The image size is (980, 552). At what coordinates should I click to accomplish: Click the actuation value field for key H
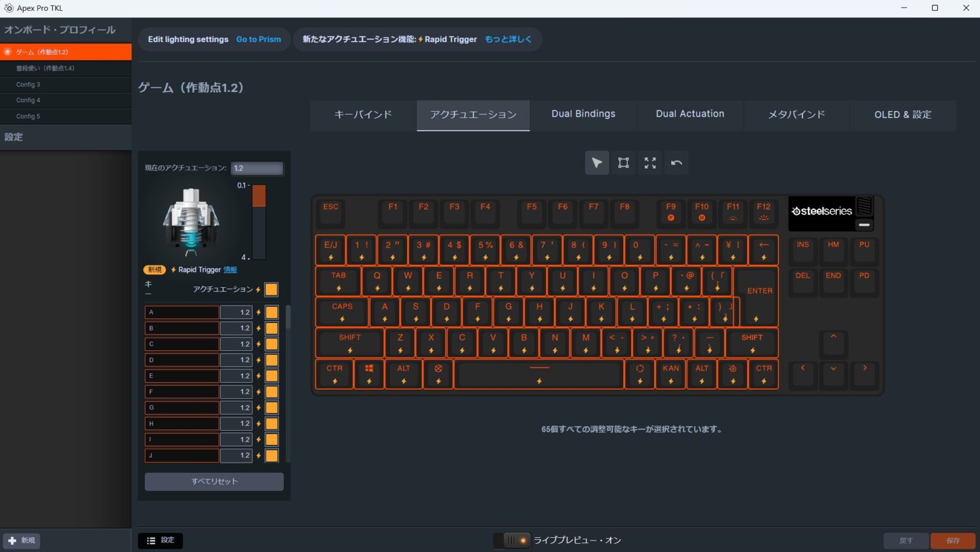[x=236, y=424]
